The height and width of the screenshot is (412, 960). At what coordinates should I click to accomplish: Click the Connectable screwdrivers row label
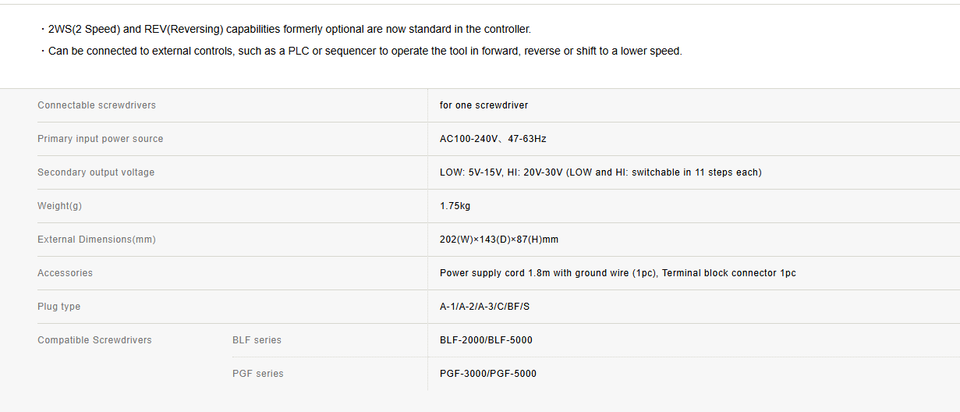(97, 105)
